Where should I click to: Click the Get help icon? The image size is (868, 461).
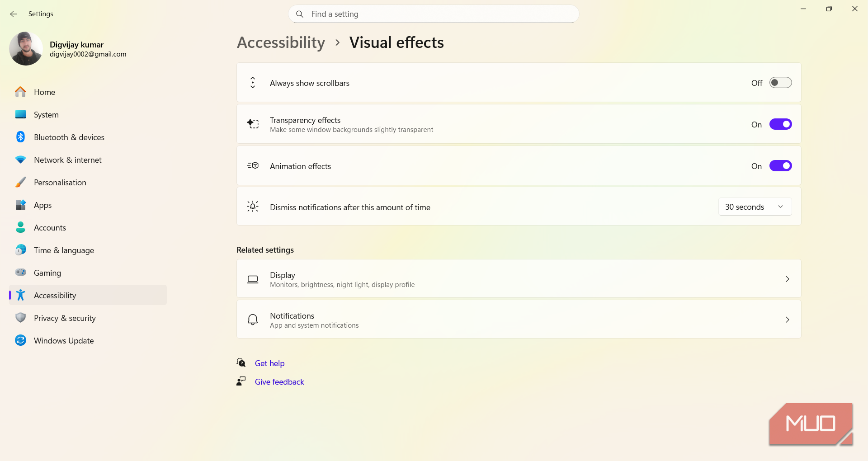click(x=241, y=362)
